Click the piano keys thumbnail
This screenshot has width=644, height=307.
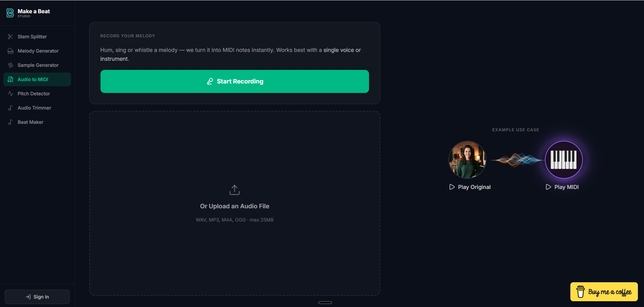564,160
